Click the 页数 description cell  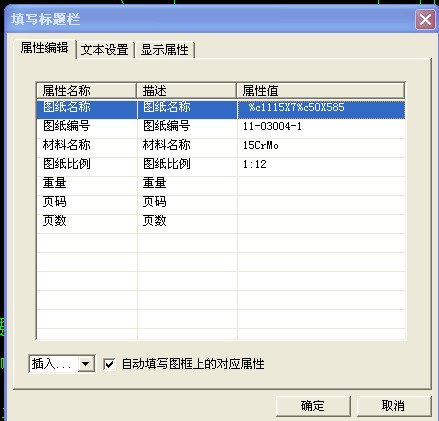pyautogui.click(x=187, y=223)
